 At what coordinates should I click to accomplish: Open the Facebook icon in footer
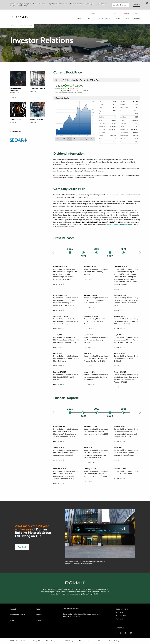(x=116, y=633)
